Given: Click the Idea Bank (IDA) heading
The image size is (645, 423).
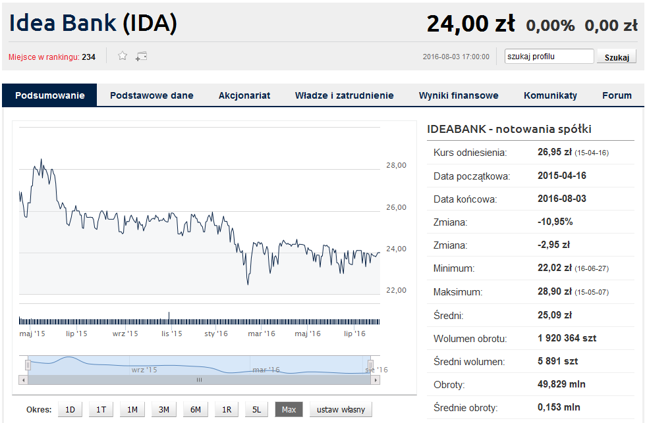Looking at the screenshot, I should tap(93, 23).
